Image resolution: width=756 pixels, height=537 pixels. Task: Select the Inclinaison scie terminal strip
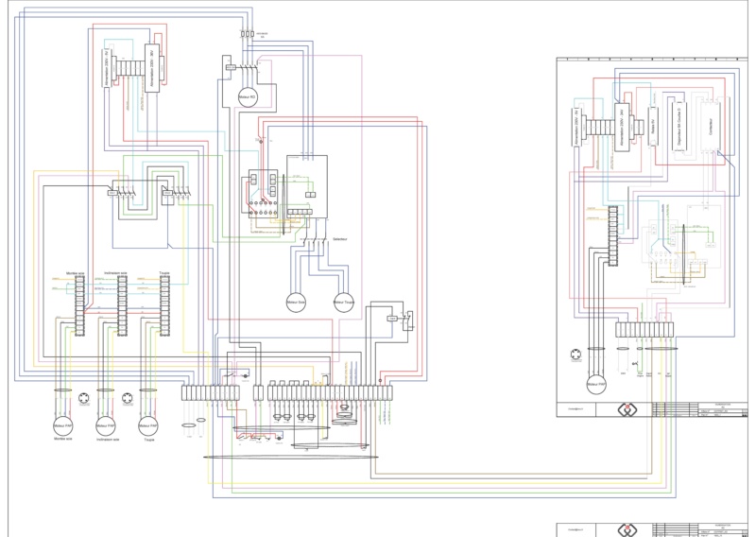tap(121, 307)
